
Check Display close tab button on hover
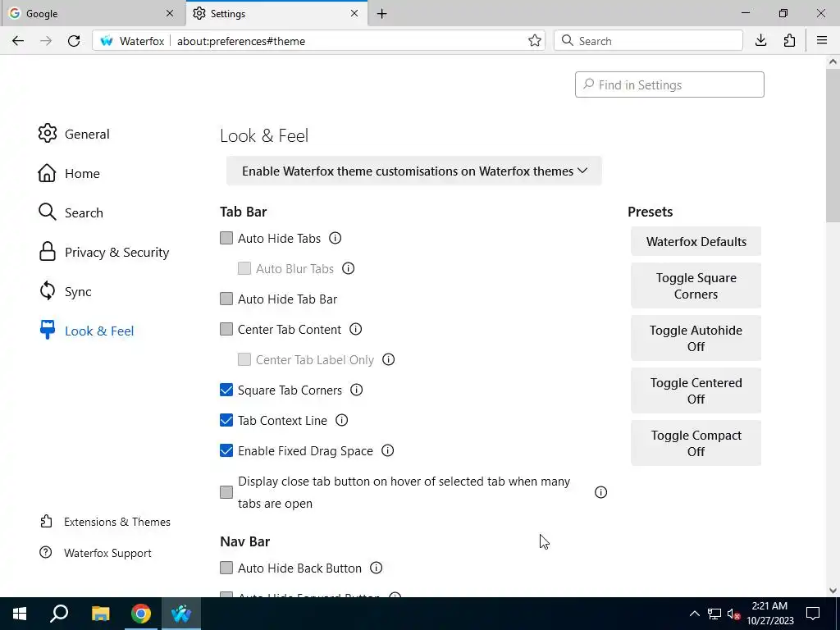[x=226, y=492]
